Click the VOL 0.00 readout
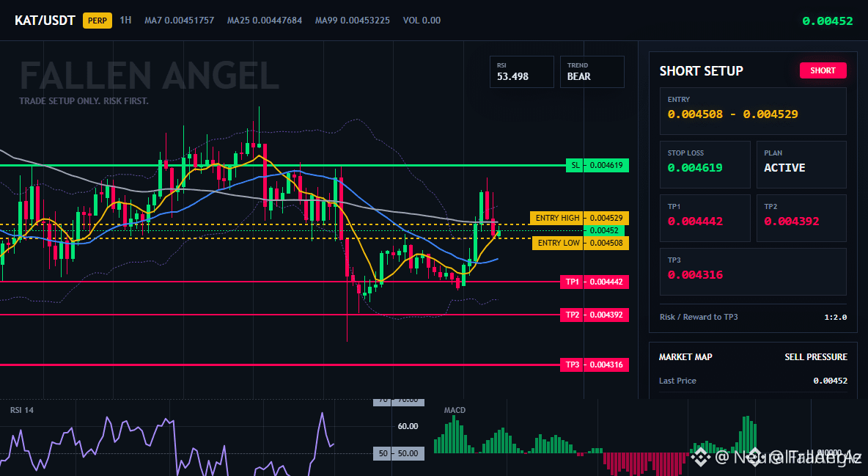868x476 pixels. pyautogui.click(x=422, y=21)
